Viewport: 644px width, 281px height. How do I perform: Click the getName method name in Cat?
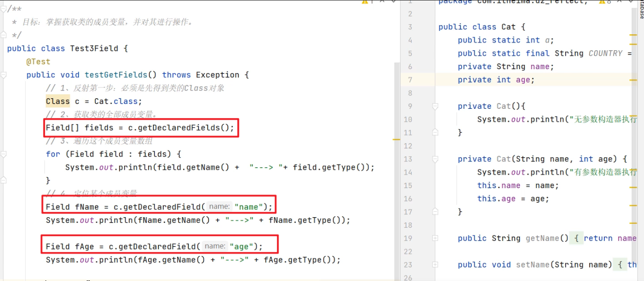click(543, 238)
